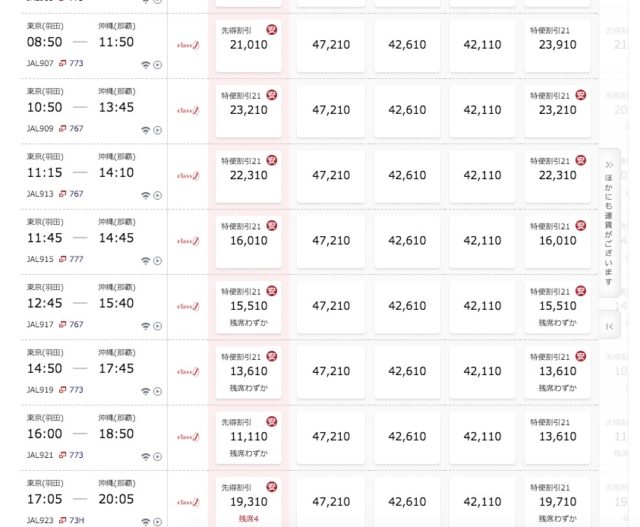Click the aircraft seat icon beside JAL921 773
Screen dimensions: 640x527
pos(62,455)
